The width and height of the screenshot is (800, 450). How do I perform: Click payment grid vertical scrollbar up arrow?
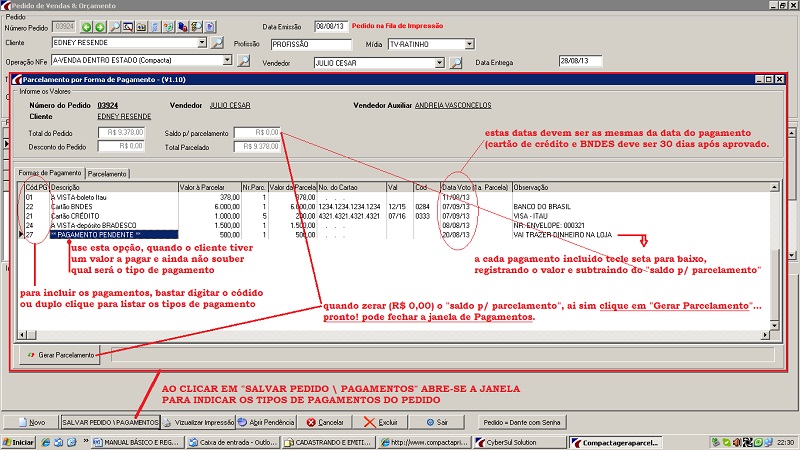point(774,187)
